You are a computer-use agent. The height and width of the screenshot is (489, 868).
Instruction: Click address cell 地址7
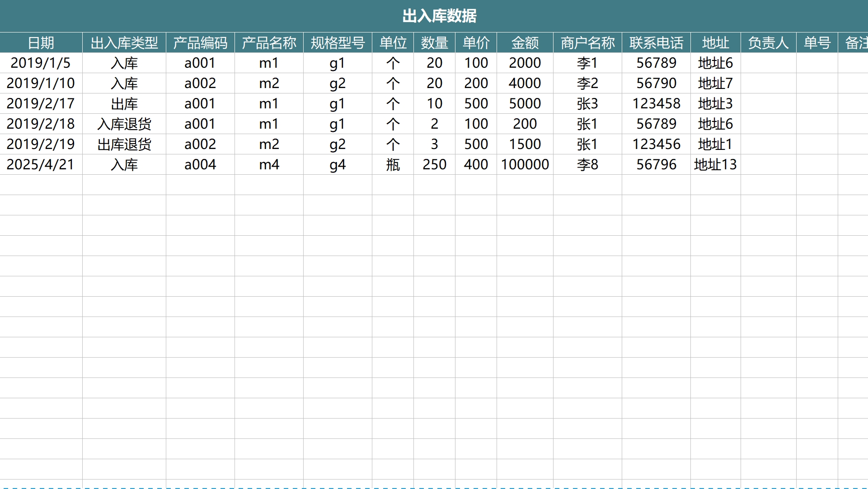coord(715,83)
